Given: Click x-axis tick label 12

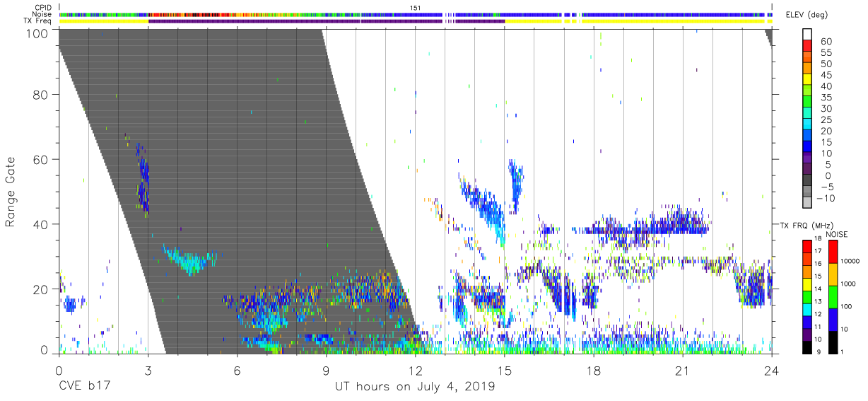Looking at the screenshot, I should [x=415, y=371].
